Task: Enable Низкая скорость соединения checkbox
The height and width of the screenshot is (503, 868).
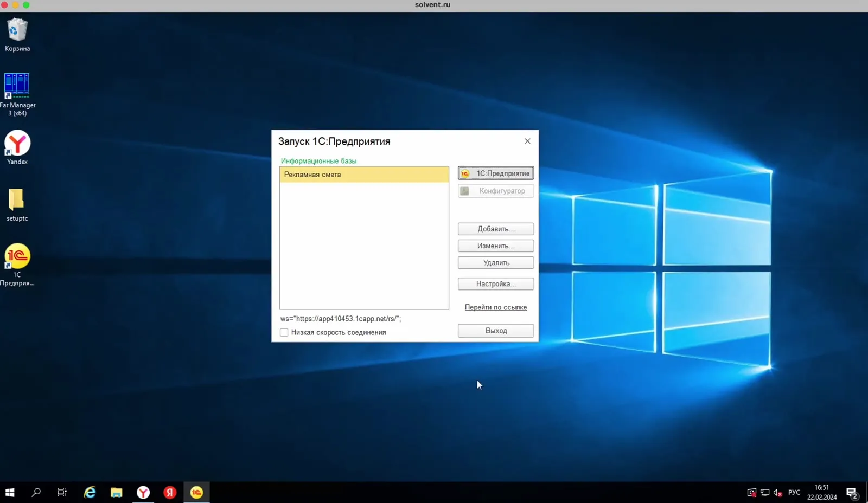Action: [284, 332]
